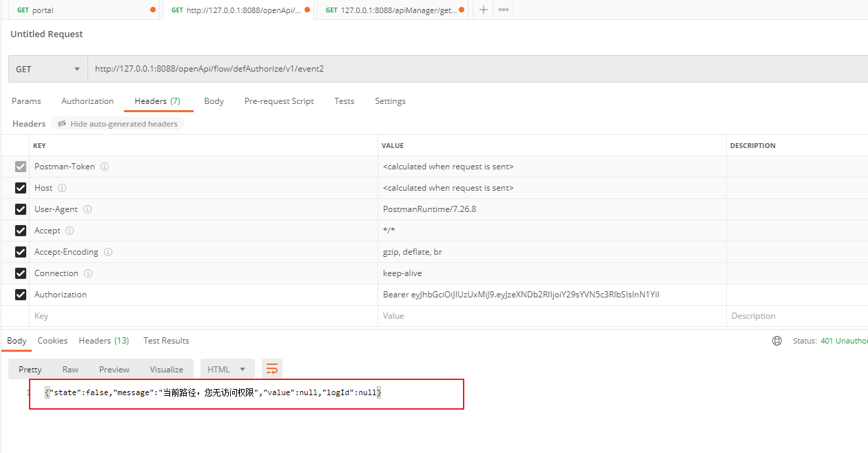The height and width of the screenshot is (453, 868).
Task: Click the wrap lines icon in response toolbar
Action: pos(272,369)
